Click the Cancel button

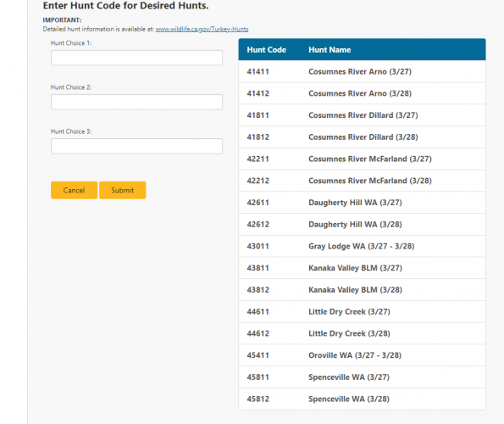tap(74, 190)
